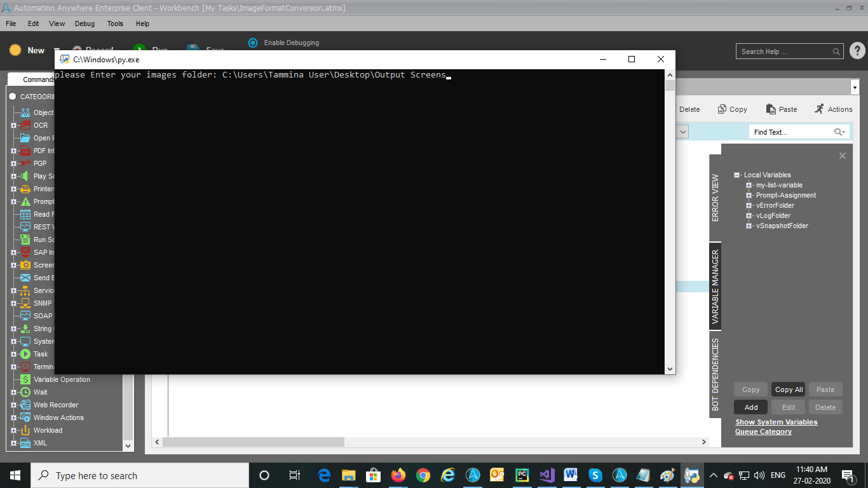Click the taskbar clock showing 11:40 AM

811,475
